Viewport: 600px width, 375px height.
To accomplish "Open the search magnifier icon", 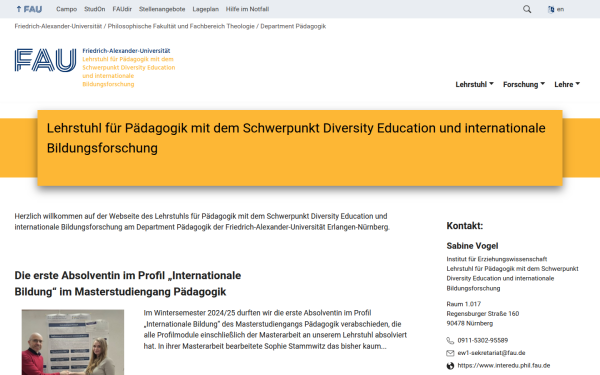I will click(x=527, y=9).
